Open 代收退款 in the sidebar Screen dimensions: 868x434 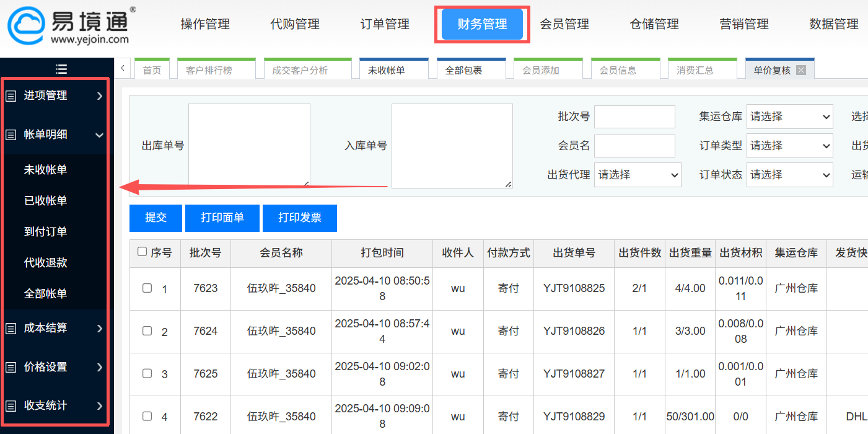[45, 263]
